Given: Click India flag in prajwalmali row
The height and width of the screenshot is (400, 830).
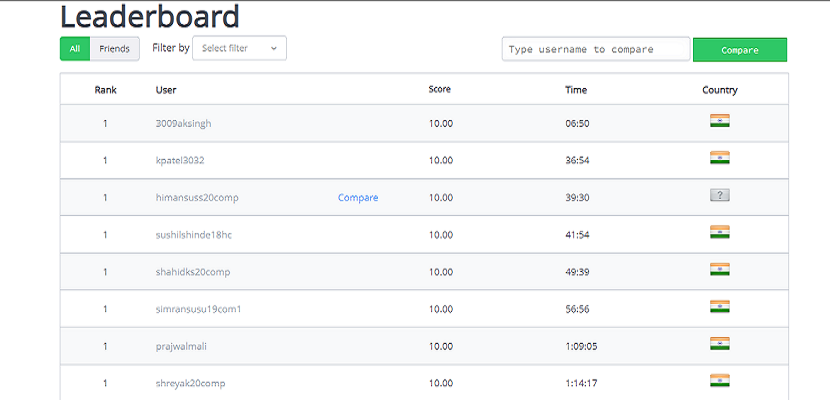Looking at the screenshot, I should pyautogui.click(x=719, y=343).
